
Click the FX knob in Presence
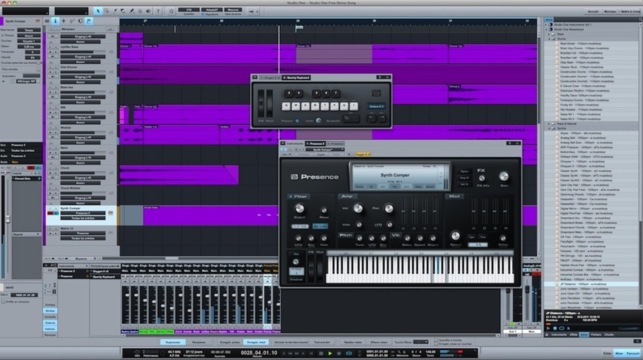[481, 178]
